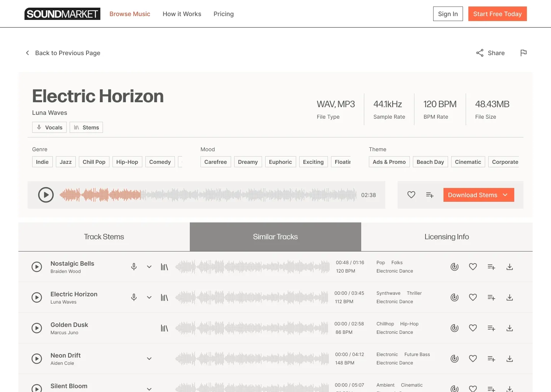
Task: Select the Chill Pop genre tag
Action: (94, 162)
